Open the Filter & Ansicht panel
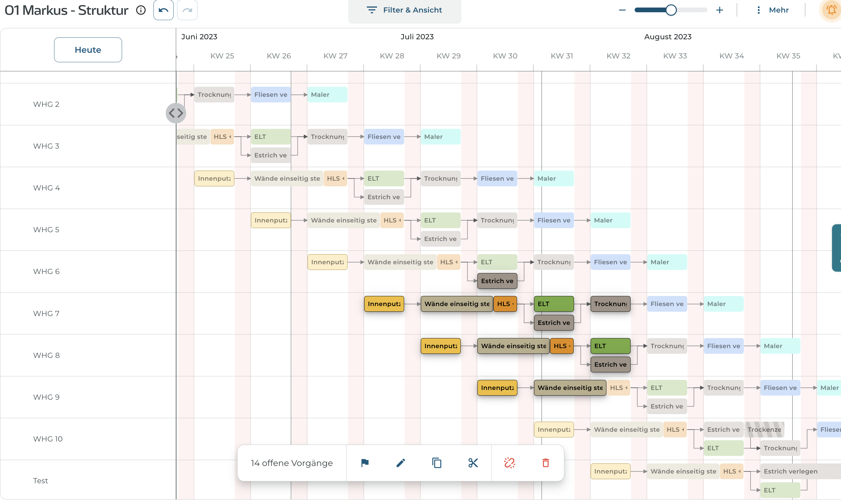This screenshot has height=504, width=841. (404, 10)
